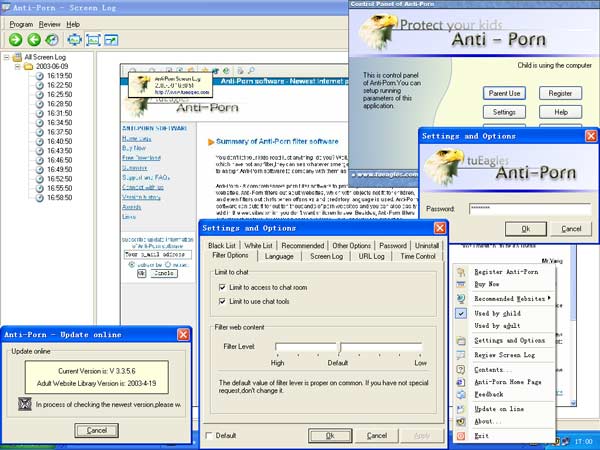Click the green back arrow toolbar icon

[34, 39]
